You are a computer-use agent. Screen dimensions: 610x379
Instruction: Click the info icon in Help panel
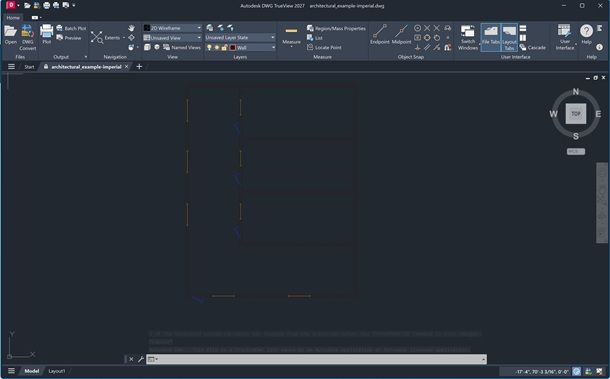[599, 47]
